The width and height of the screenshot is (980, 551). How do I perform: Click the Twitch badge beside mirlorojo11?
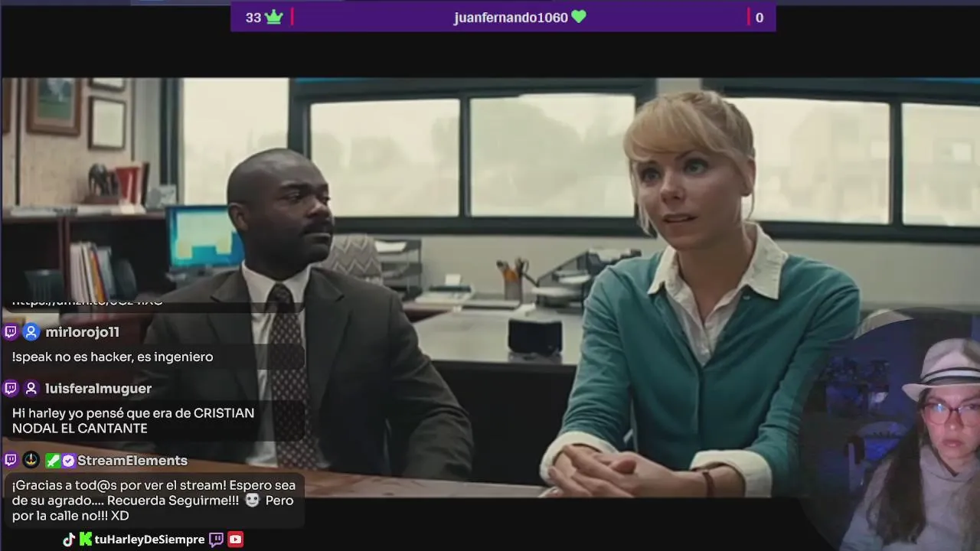point(11,332)
